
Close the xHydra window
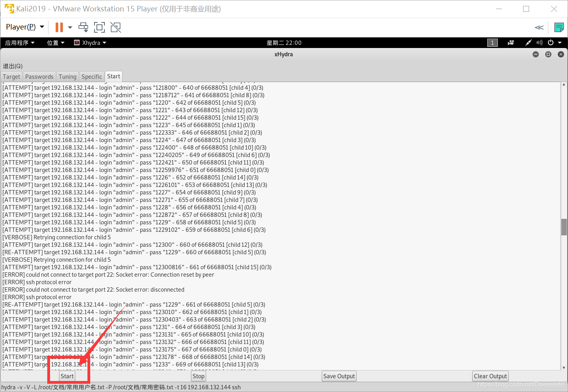tap(561, 54)
